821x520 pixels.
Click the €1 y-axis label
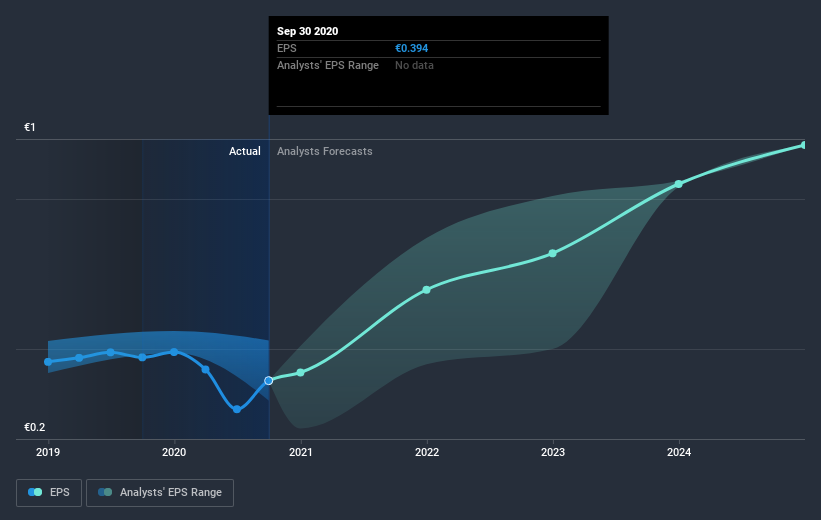click(30, 127)
